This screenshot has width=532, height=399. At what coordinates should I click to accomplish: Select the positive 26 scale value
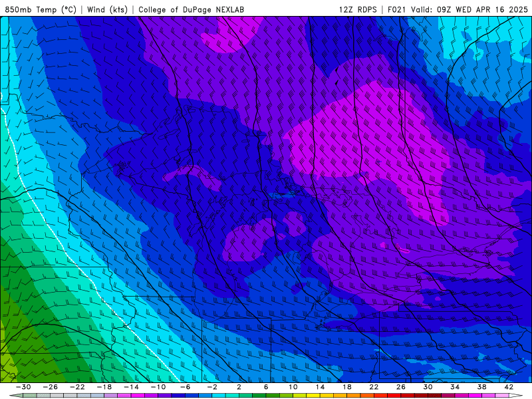tap(401, 387)
